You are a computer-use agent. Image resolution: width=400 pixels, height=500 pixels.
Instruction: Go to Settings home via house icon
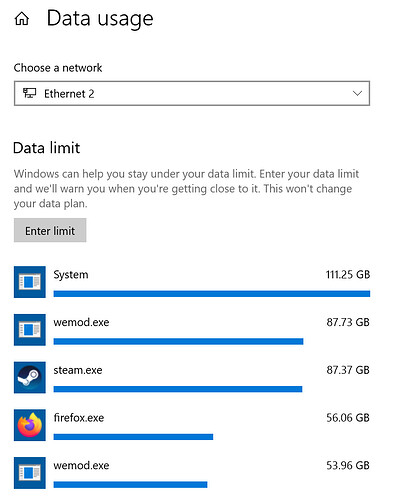22,19
